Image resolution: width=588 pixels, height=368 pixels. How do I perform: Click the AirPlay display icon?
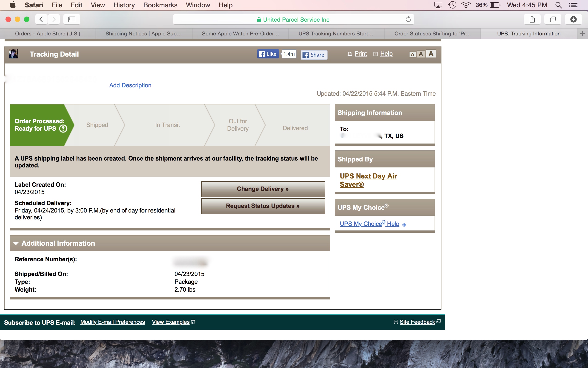(x=438, y=5)
